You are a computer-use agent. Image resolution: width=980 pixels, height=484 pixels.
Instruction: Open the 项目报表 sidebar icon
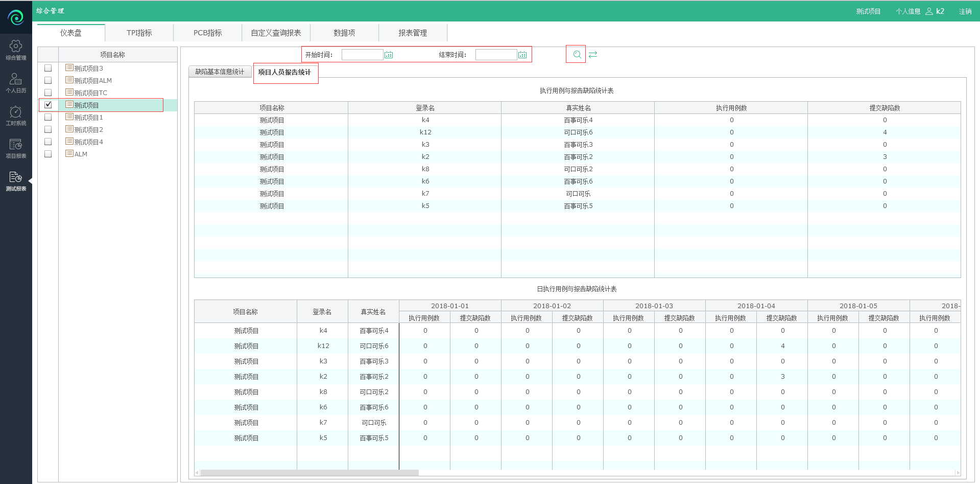(16, 148)
